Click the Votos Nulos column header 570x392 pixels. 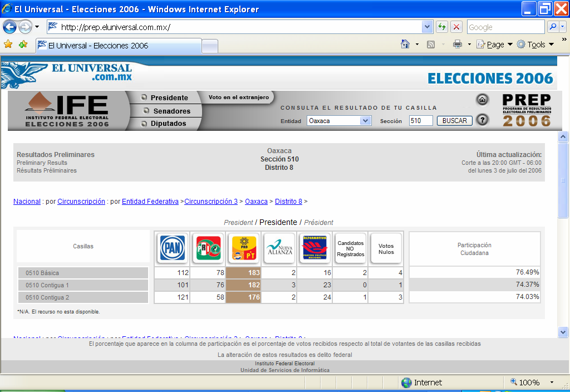(386, 249)
